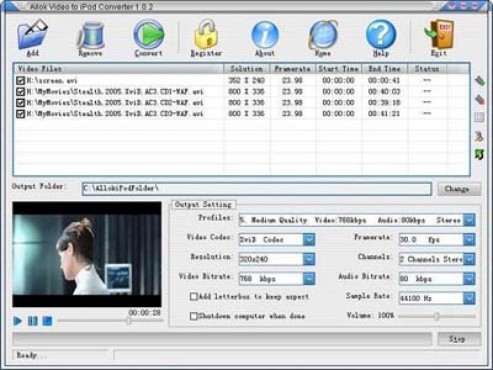The image size is (493, 370).
Task: Open the Help question mark icon
Action: point(381,34)
